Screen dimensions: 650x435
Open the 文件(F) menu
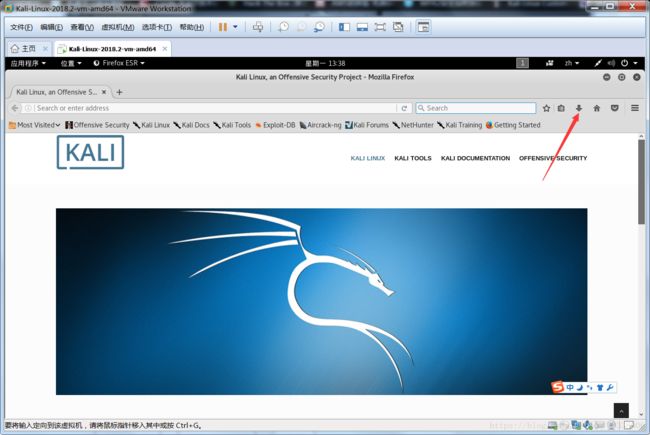21,27
